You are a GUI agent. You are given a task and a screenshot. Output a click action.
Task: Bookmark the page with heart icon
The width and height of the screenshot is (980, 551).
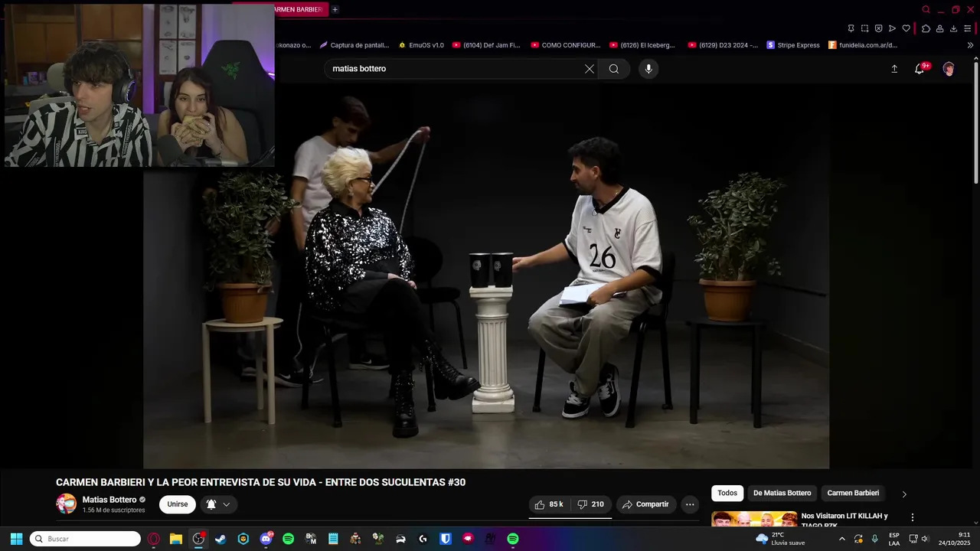point(906,28)
